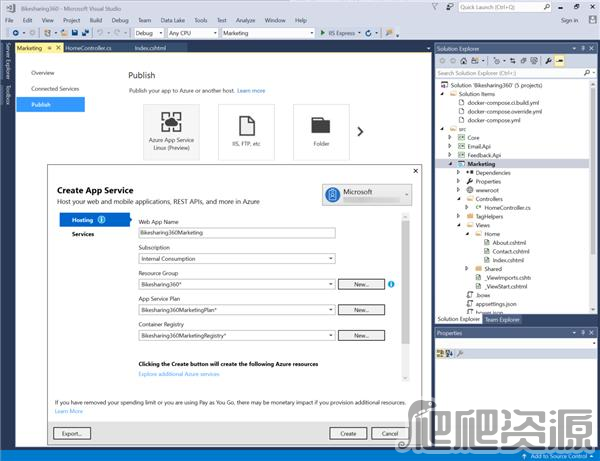Click the Properties wrench icon in Solution Explorer

(x=548, y=60)
